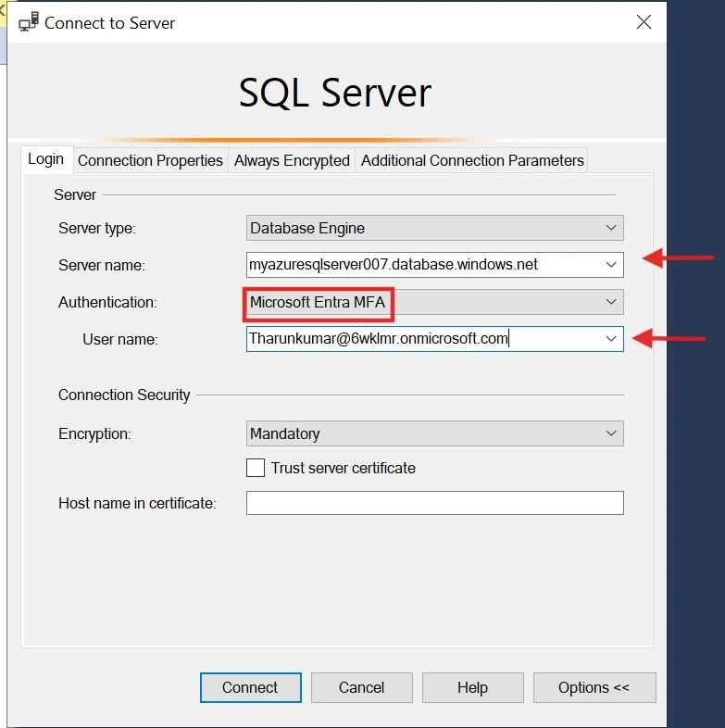Open the Authentication dropdown
This screenshot has height=728, width=725.
pos(434,302)
